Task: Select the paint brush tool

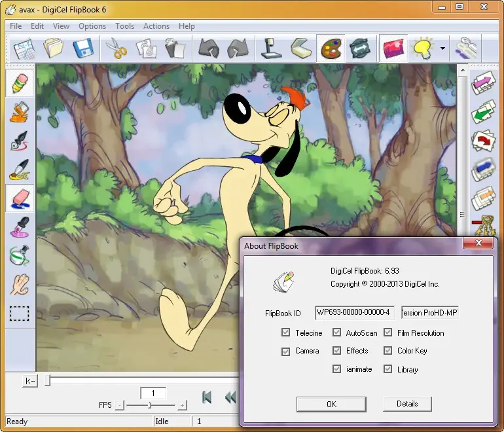Action: point(20,170)
